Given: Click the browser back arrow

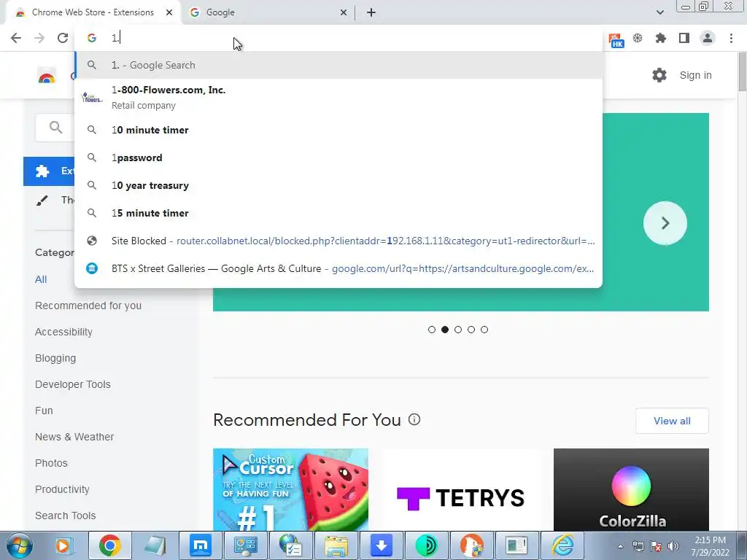Looking at the screenshot, I should point(16,38).
